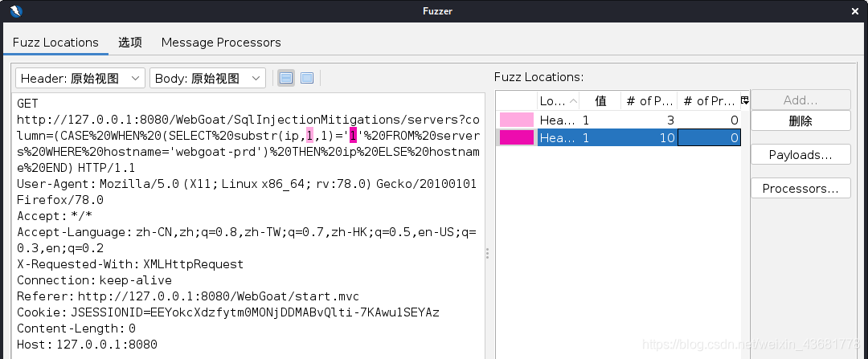Click the disabled Add... button
868x359 pixels.
point(800,100)
